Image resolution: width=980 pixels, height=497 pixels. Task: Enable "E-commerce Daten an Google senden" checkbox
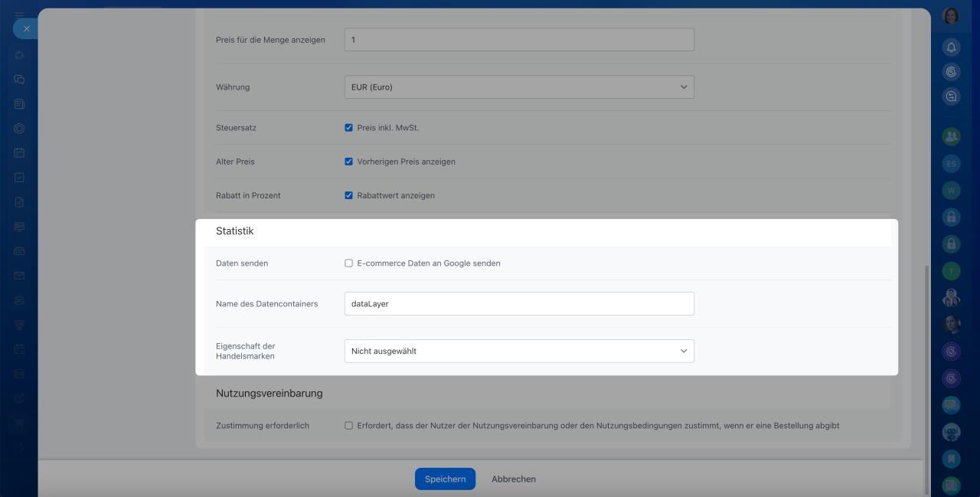pos(348,263)
